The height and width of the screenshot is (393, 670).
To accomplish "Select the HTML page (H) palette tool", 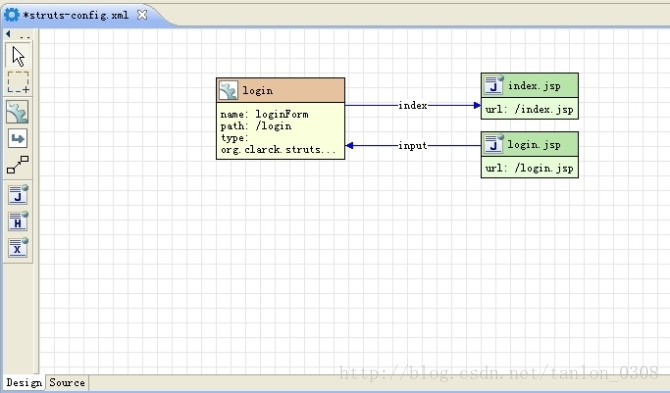I will [x=18, y=221].
